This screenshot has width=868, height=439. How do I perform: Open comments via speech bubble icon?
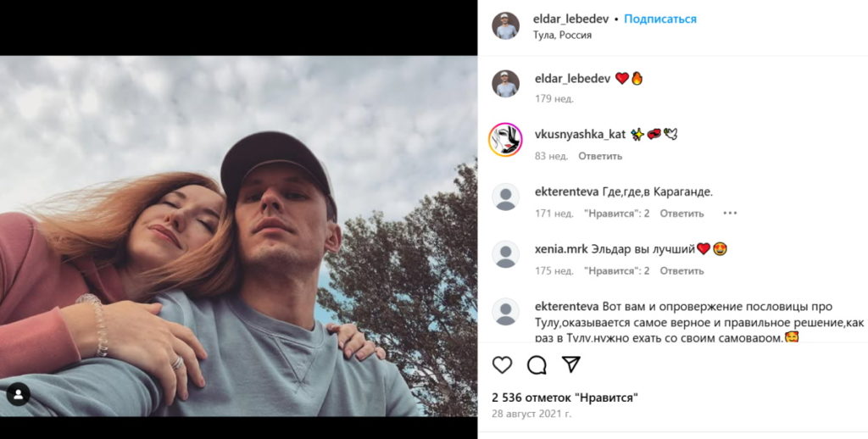point(537,364)
